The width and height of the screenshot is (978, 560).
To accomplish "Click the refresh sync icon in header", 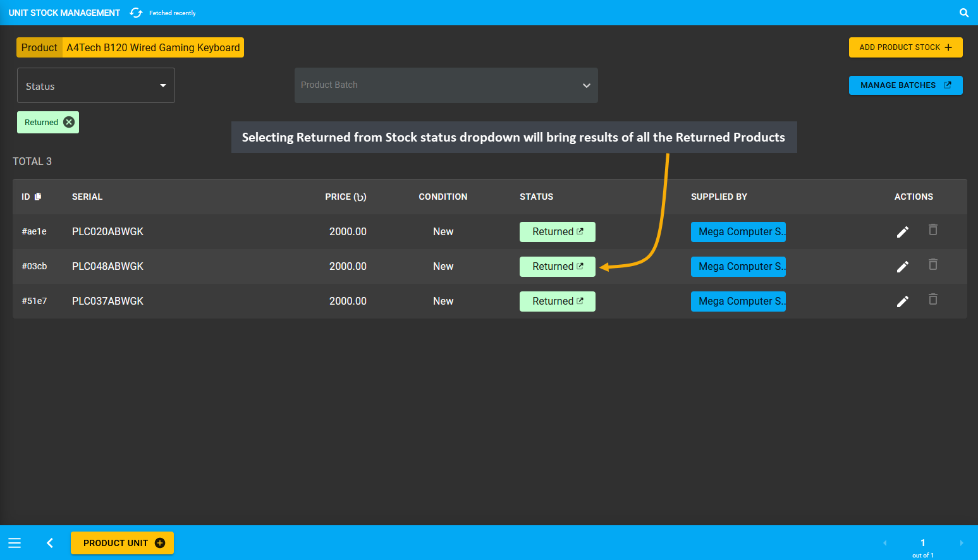I will (136, 13).
